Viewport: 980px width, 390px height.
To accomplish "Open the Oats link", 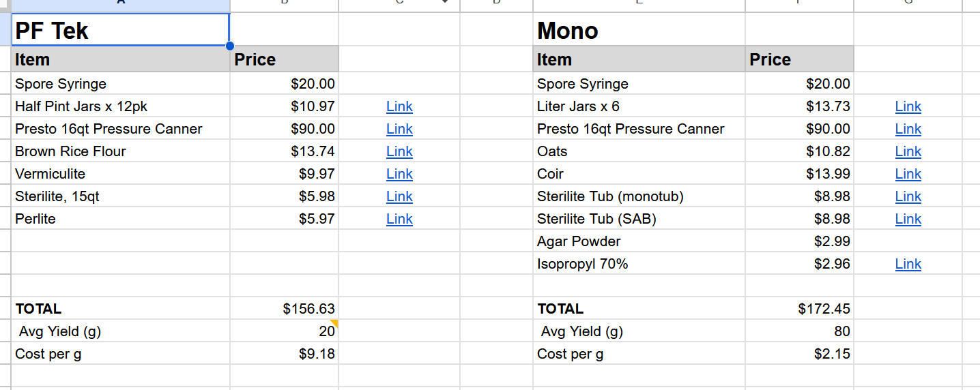I will (908, 151).
